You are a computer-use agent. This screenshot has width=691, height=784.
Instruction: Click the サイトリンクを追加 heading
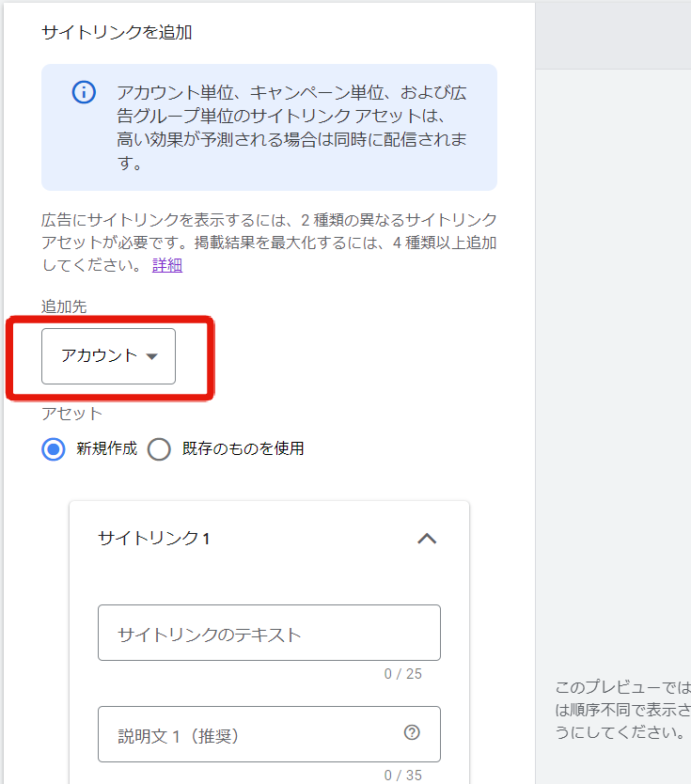pyautogui.click(x=117, y=33)
